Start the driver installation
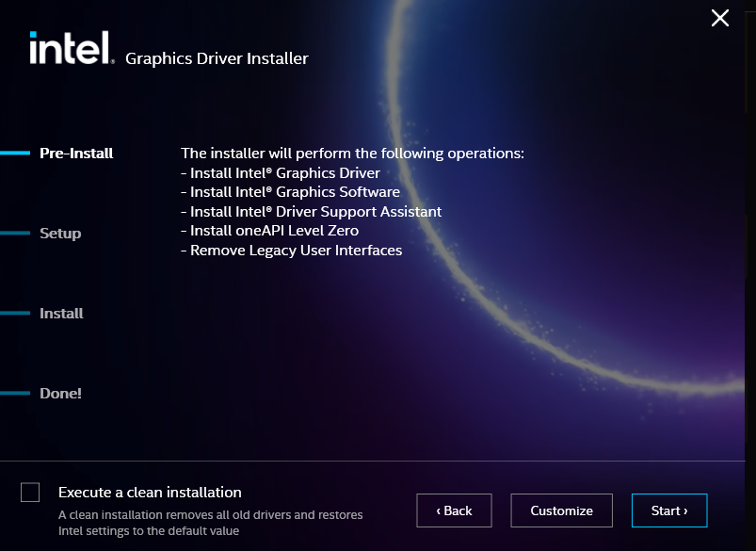The width and height of the screenshot is (756, 551). pyautogui.click(x=669, y=510)
